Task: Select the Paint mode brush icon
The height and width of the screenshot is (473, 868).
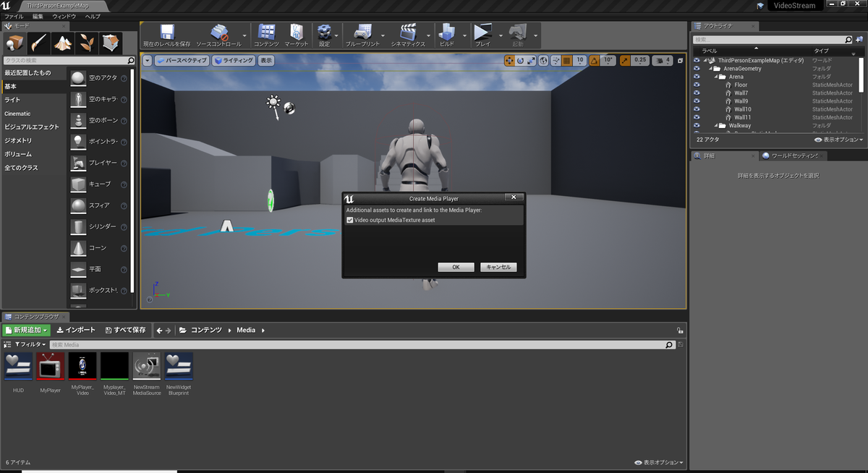Action: (39, 43)
